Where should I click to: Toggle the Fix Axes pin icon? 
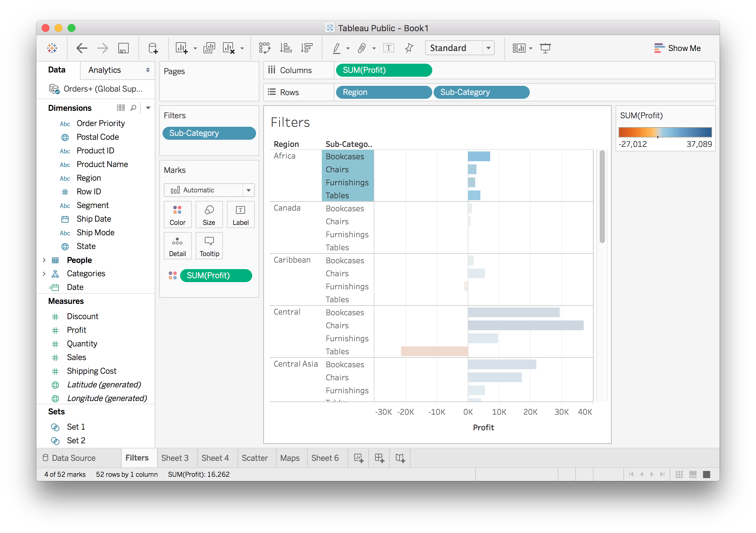pyautogui.click(x=409, y=48)
